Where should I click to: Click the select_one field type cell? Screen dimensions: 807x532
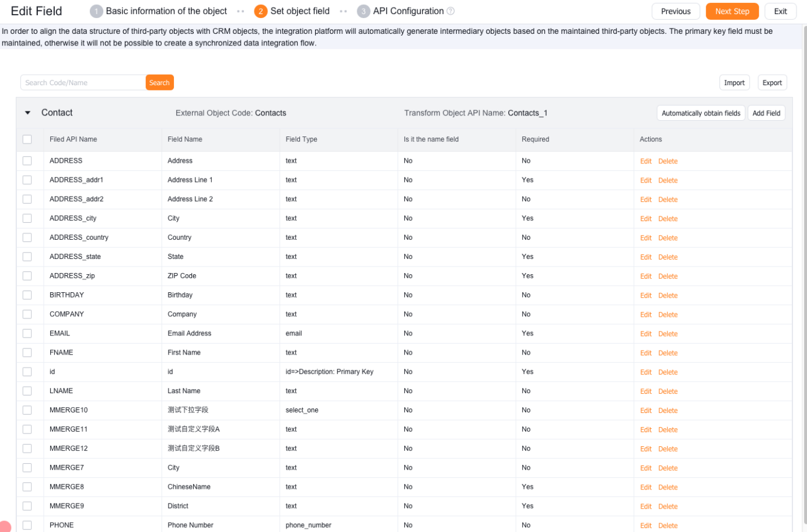[302, 410]
